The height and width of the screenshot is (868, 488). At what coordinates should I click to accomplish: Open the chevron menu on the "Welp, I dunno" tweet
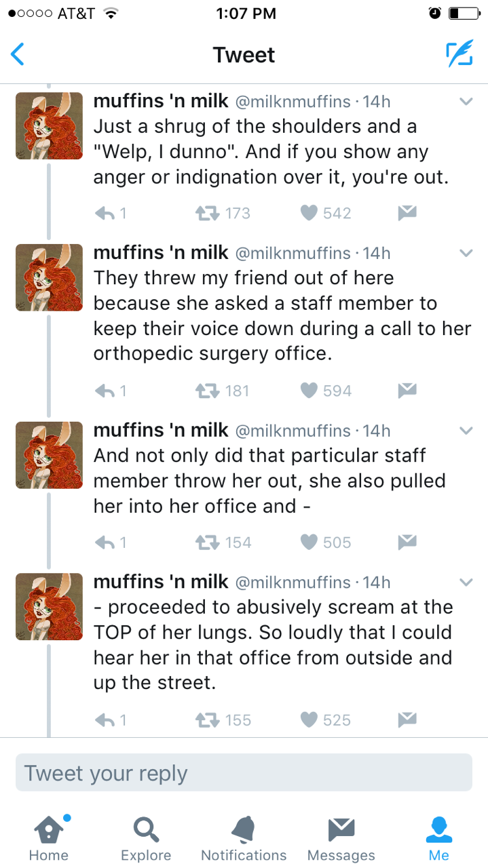click(x=466, y=102)
